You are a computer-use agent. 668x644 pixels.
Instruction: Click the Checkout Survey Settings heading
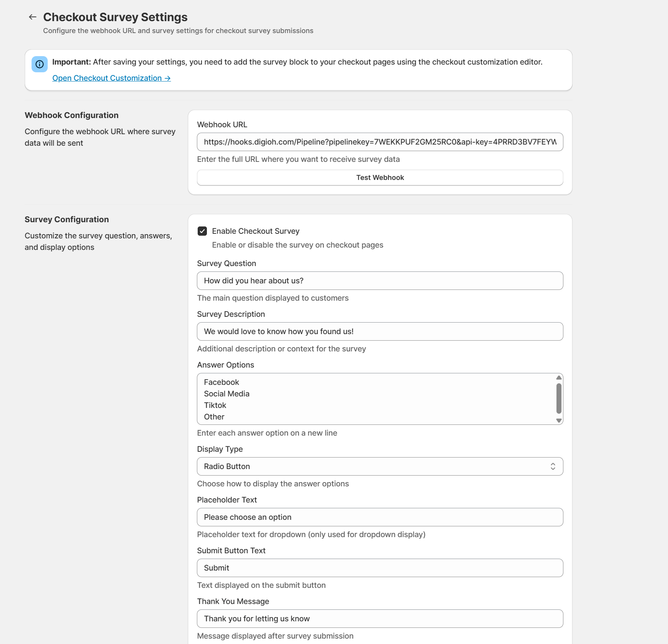(x=115, y=17)
